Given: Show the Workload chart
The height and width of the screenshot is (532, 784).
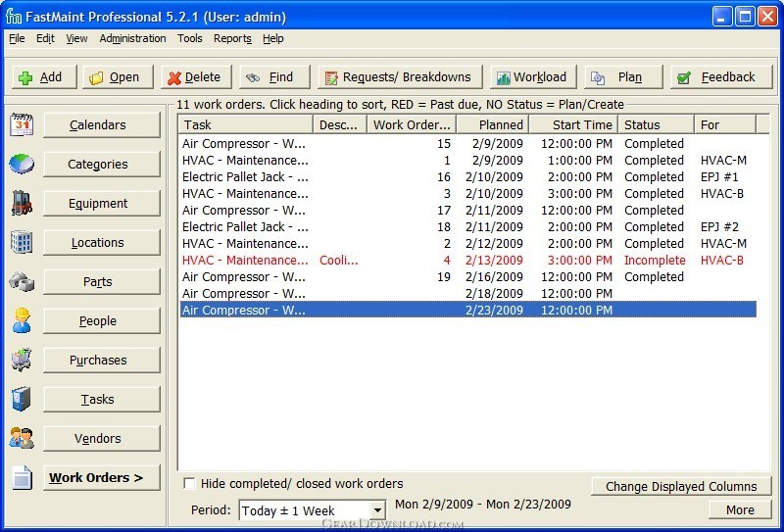Looking at the screenshot, I should click(x=533, y=77).
